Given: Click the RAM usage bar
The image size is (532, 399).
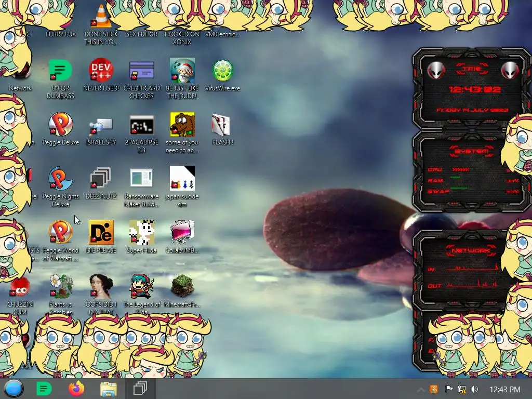Looking at the screenshot, I should click(455, 177).
